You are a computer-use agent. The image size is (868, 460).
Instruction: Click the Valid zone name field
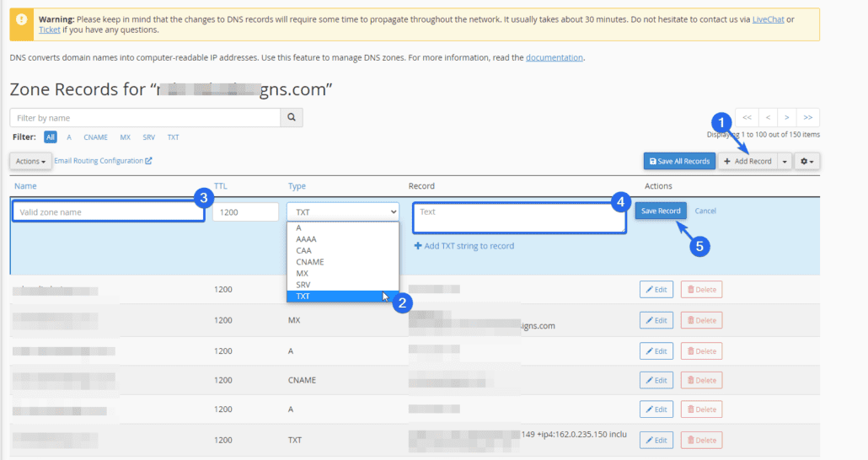pos(109,212)
